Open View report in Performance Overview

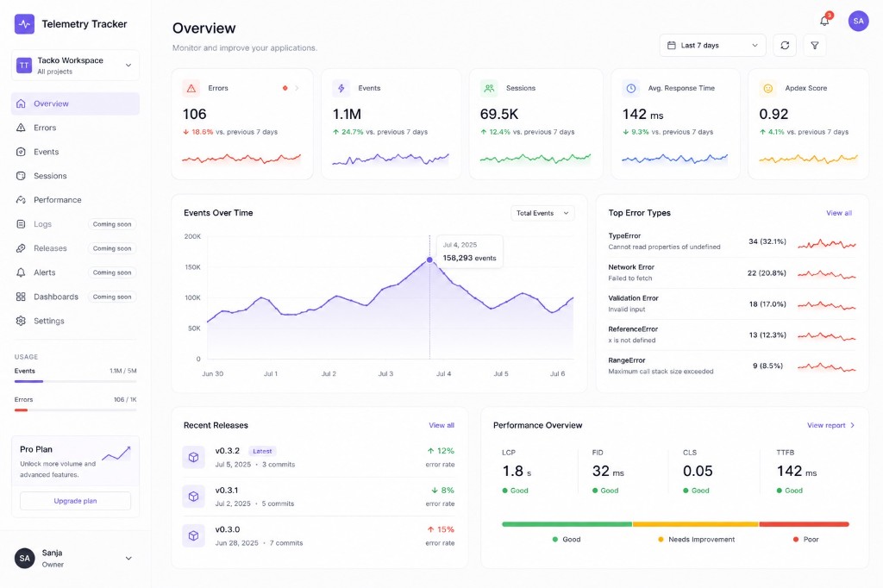(x=830, y=425)
